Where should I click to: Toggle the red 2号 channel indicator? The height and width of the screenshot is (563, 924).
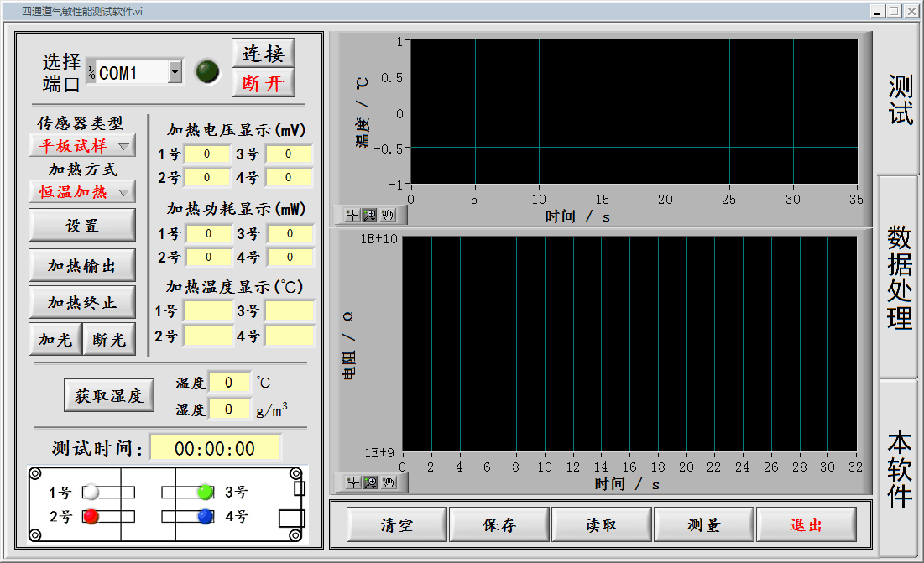pyautogui.click(x=91, y=516)
